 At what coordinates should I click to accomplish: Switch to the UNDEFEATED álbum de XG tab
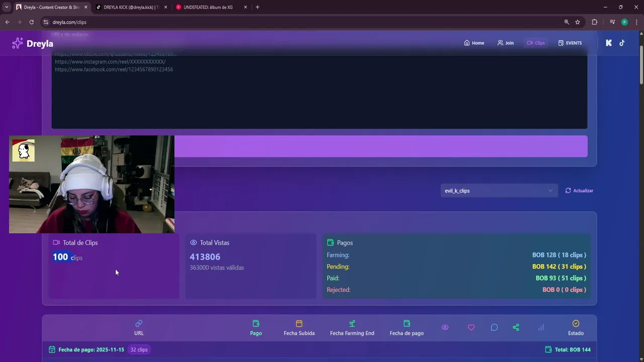coord(208,7)
